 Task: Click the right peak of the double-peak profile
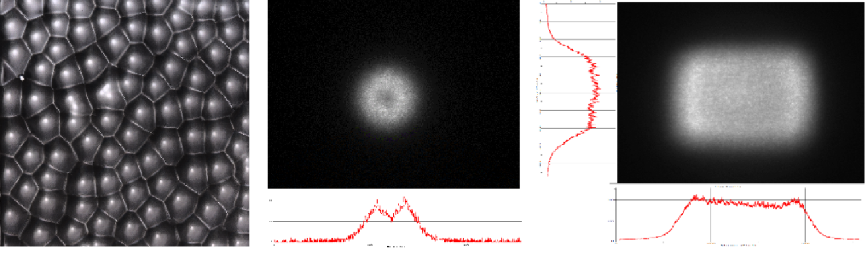[404, 202]
